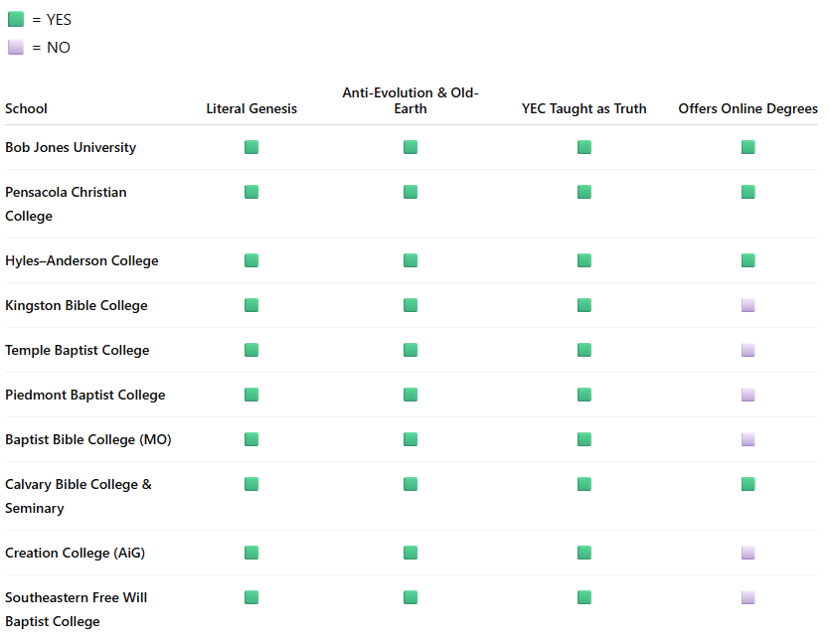Viewport: 829px width, 644px height.
Task: Select the School column header
Action: point(26,108)
